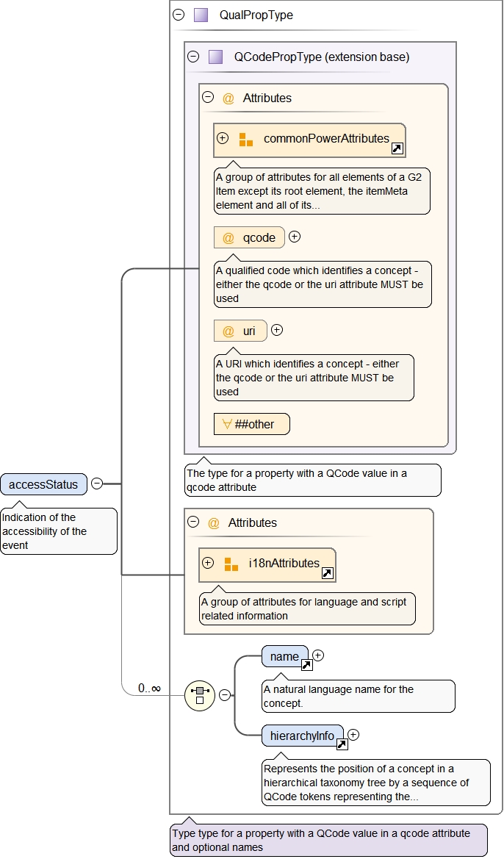504x859 pixels.
Task: Expand the commonPowerAttributes group
Action: [223, 138]
